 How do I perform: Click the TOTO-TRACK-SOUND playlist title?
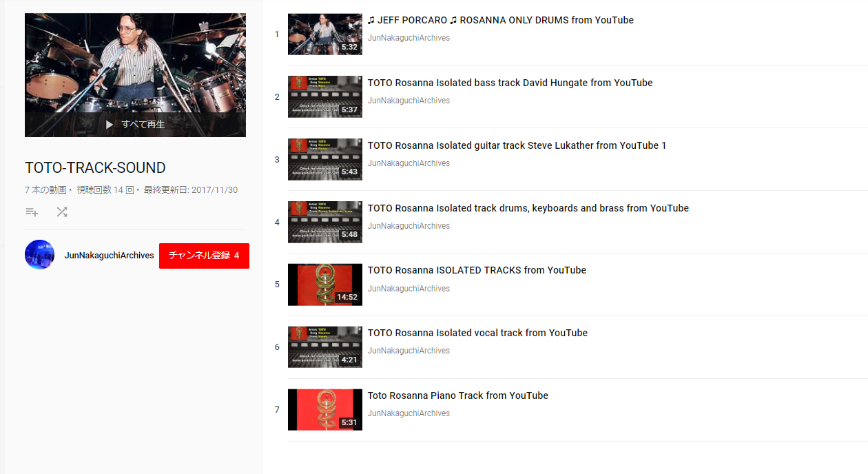point(95,168)
